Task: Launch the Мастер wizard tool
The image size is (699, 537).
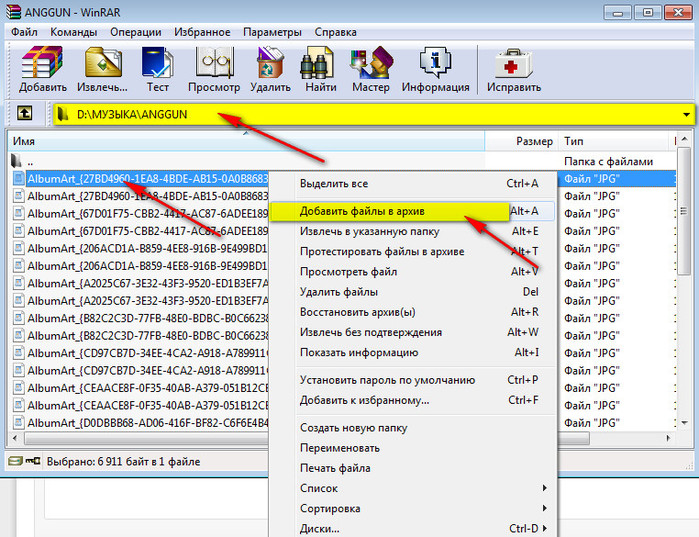Action: point(370,69)
